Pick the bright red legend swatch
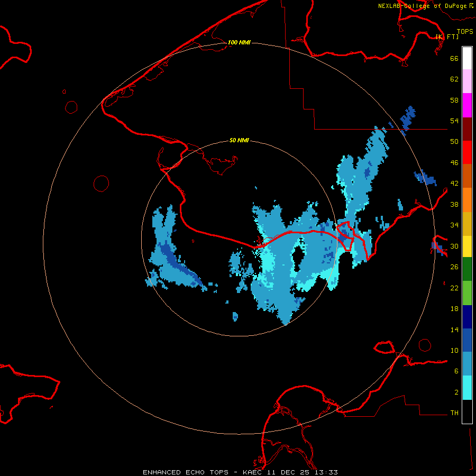Image resolution: width=476 pixels, height=476 pixels. click(467, 152)
